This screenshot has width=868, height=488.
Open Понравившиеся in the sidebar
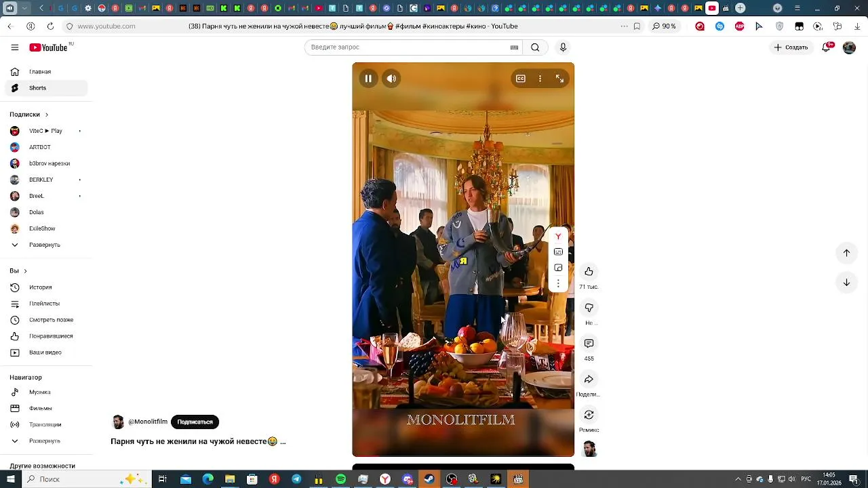[46, 336]
